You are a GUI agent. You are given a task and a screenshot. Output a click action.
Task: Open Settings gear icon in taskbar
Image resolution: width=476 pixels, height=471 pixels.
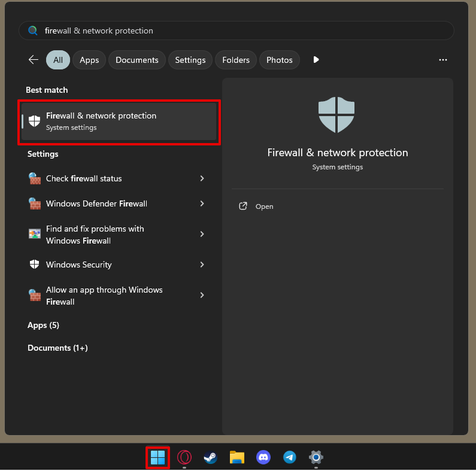(x=316, y=457)
